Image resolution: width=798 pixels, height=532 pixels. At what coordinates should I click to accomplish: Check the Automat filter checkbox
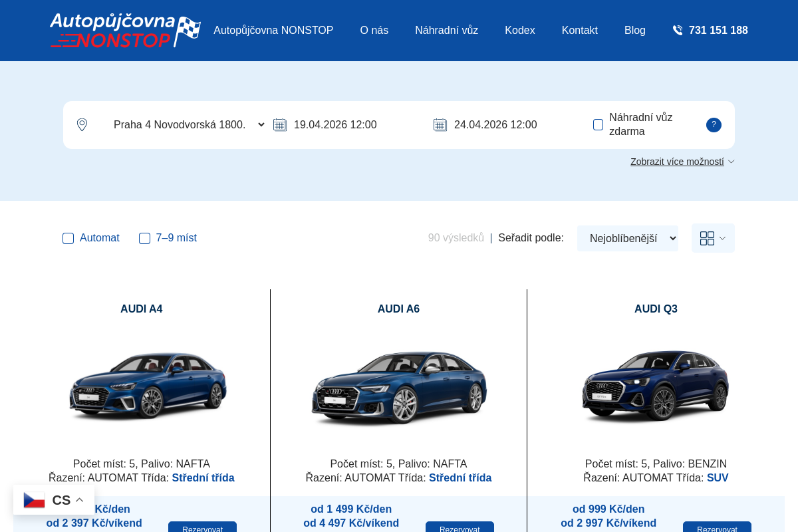[68, 239]
